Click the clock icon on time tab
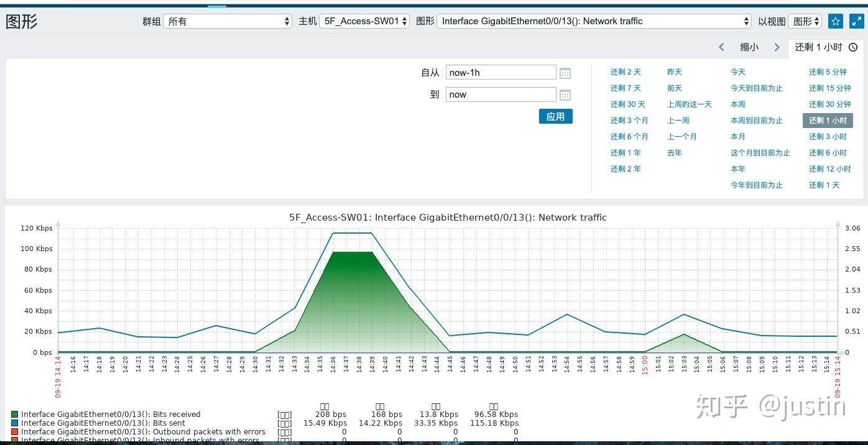Image resolution: width=868 pixels, height=445 pixels. [853, 47]
